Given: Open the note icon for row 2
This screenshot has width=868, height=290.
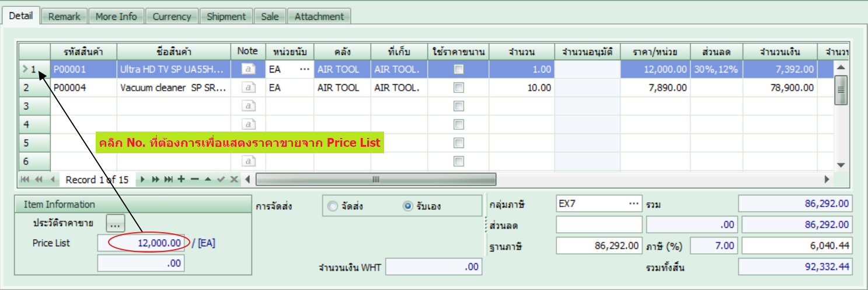Looking at the screenshot, I should (x=248, y=88).
